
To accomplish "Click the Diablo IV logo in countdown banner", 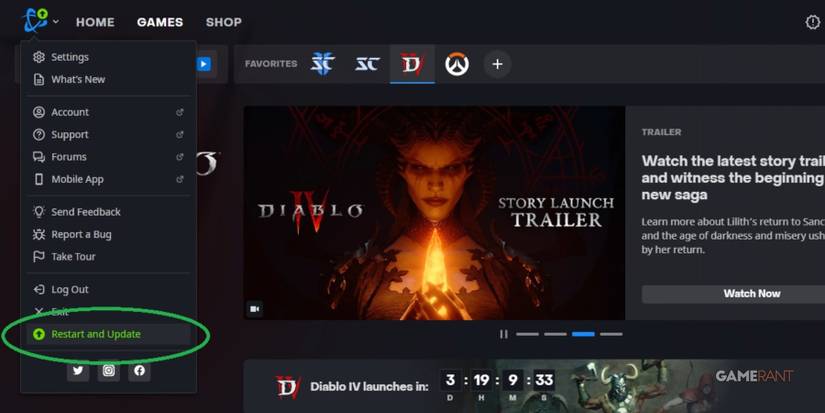I will pos(288,387).
